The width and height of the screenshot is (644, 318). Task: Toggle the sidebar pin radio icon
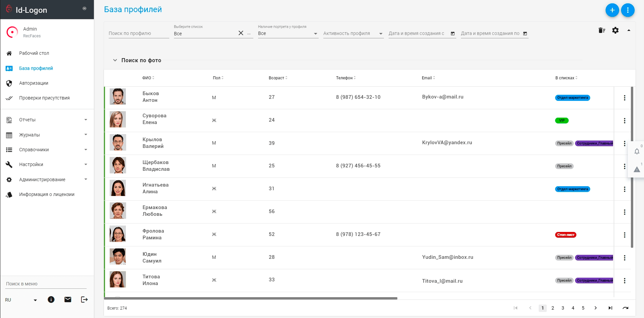pos(84,8)
